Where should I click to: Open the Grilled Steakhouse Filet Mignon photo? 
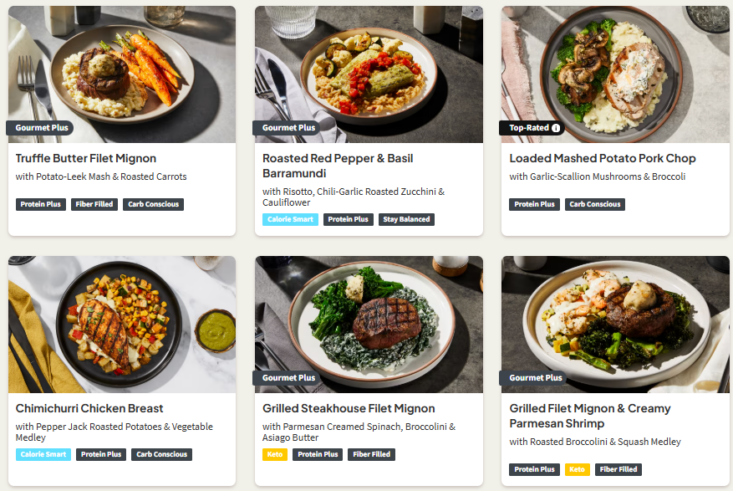tap(369, 324)
